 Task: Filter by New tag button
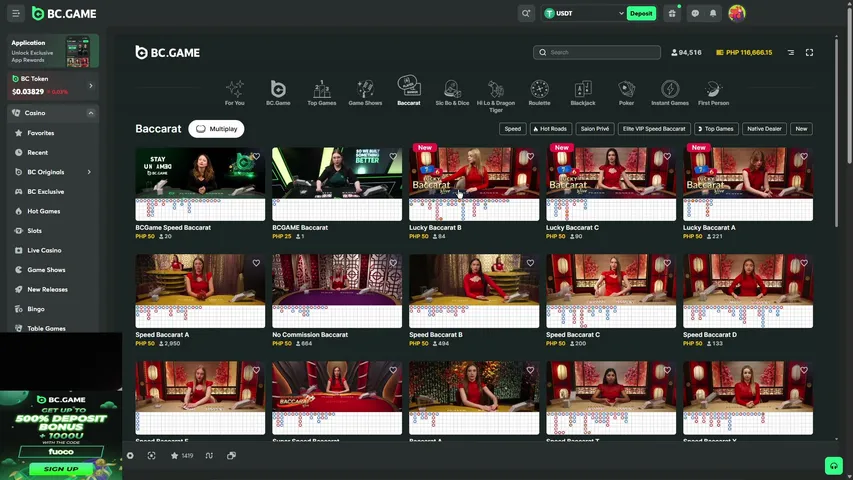801,129
